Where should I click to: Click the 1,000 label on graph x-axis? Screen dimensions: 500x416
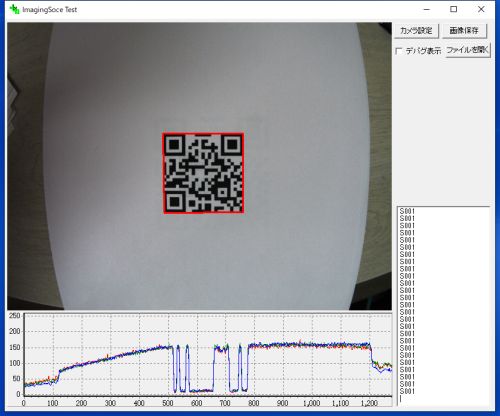pyautogui.click(x=312, y=403)
